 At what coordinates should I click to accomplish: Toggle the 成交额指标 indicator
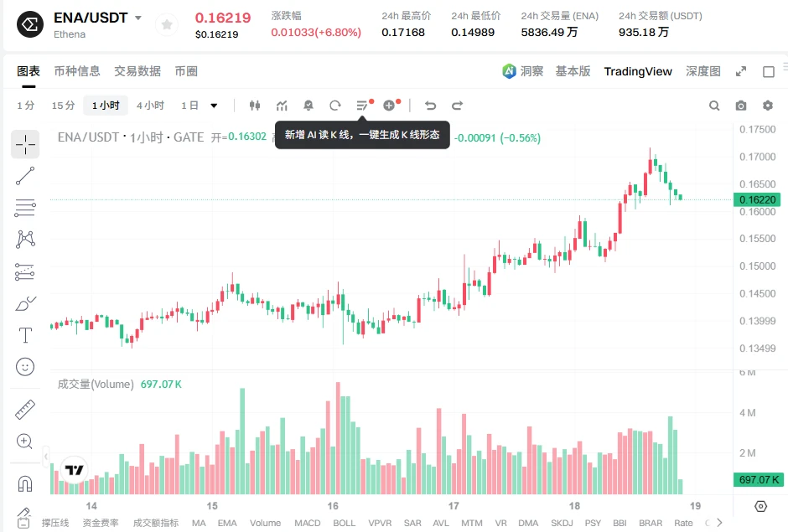coord(156,523)
